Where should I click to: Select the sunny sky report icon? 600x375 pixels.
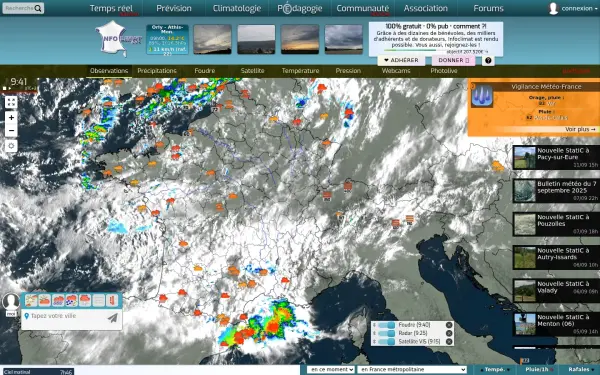(x=31, y=300)
